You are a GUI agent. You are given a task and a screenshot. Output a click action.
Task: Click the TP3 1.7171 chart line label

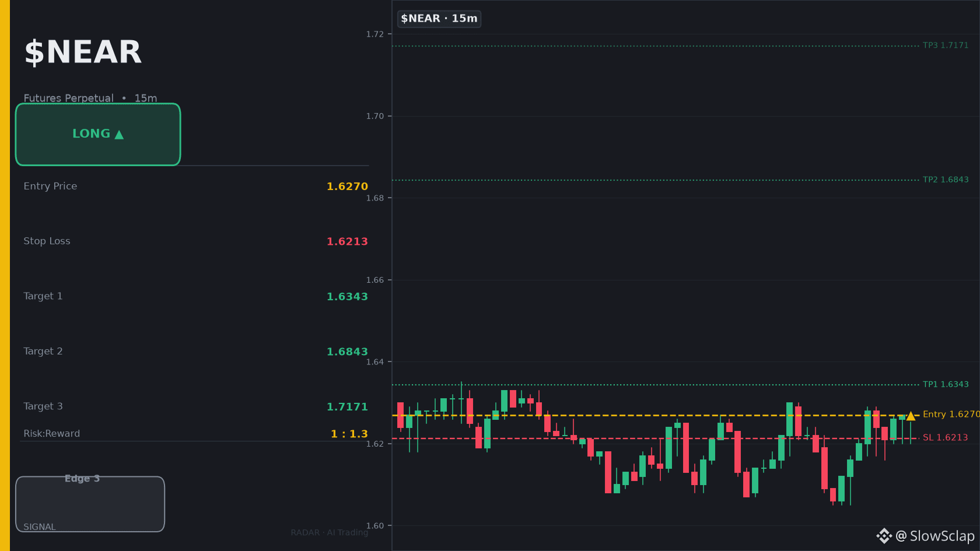coord(946,45)
